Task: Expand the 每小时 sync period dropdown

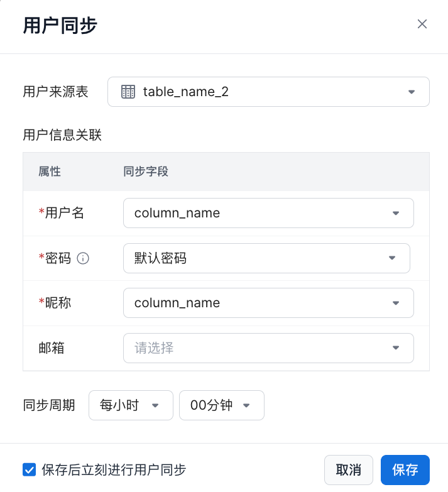Action: [x=131, y=405]
